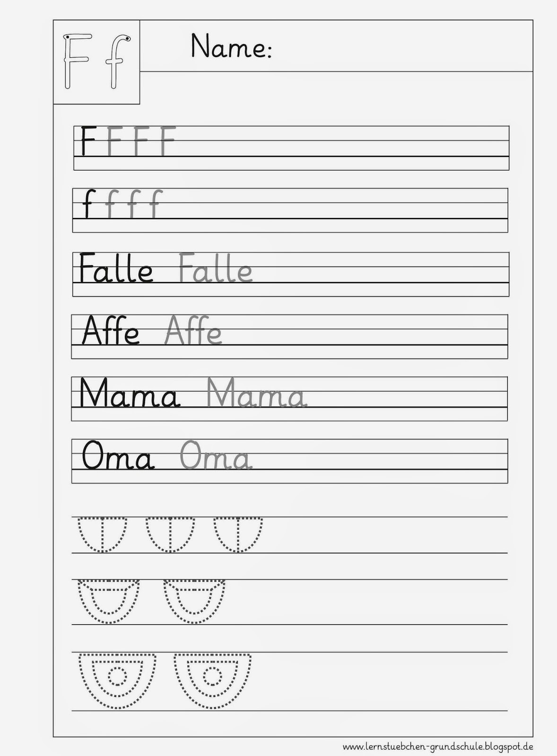Click the black word Falle
This screenshot has height=756, width=557.
pyautogui.click(x=116, y=268)
